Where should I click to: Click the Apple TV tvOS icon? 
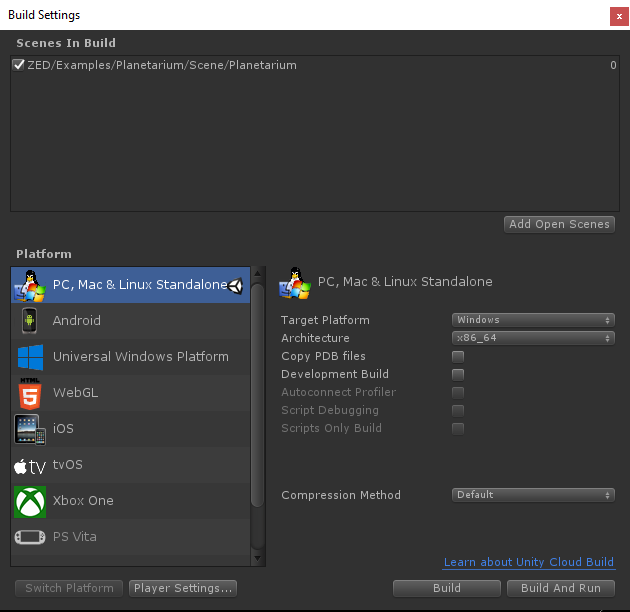(x=30, y=467)
